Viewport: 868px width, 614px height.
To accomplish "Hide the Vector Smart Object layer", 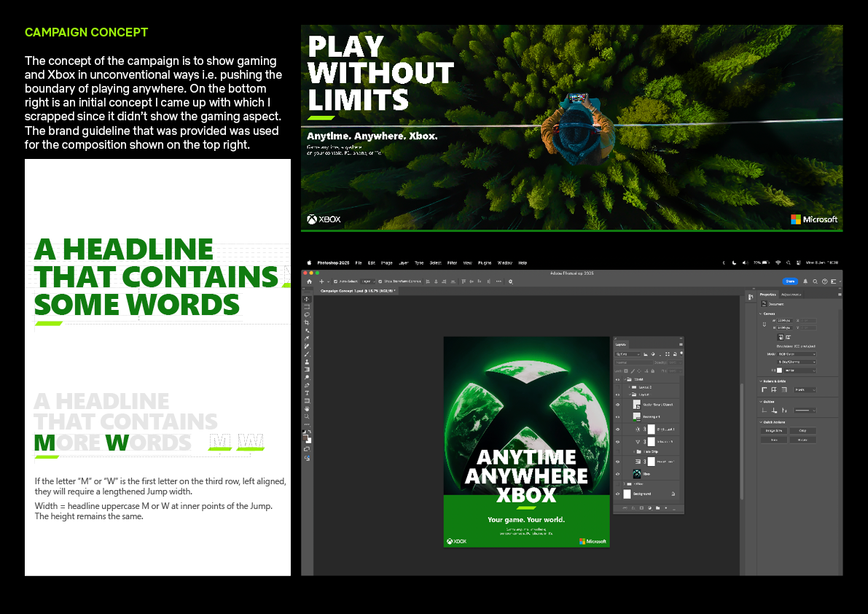I will point(617,405).
